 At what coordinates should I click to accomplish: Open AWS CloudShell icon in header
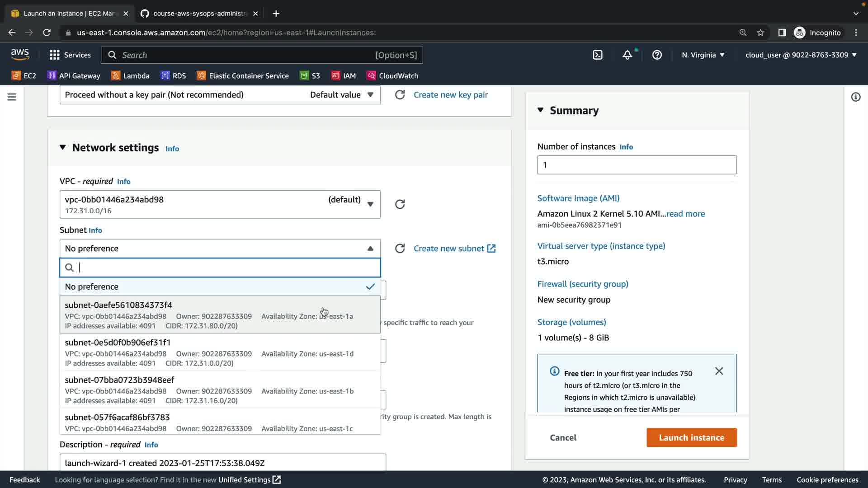pyautogui.click(x=598, y=55)
